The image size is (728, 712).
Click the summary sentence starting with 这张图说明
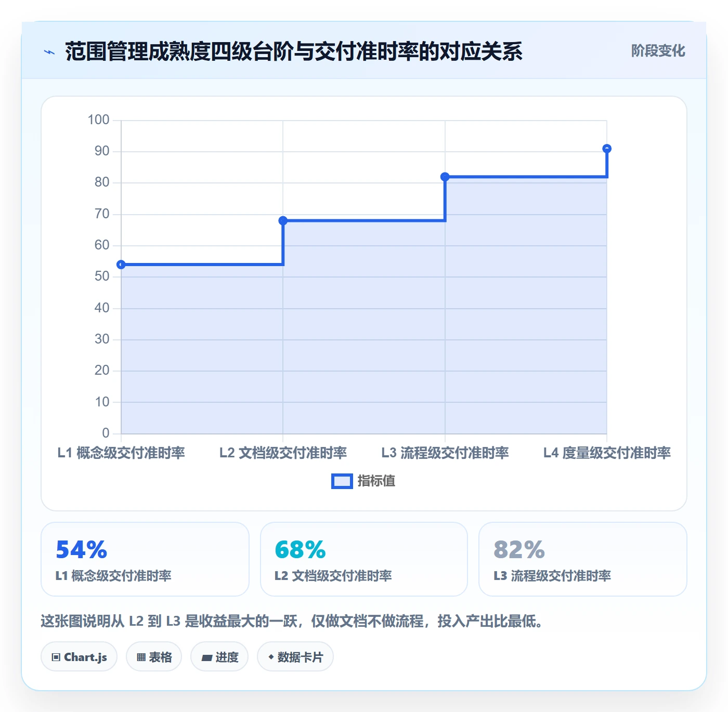293,621
